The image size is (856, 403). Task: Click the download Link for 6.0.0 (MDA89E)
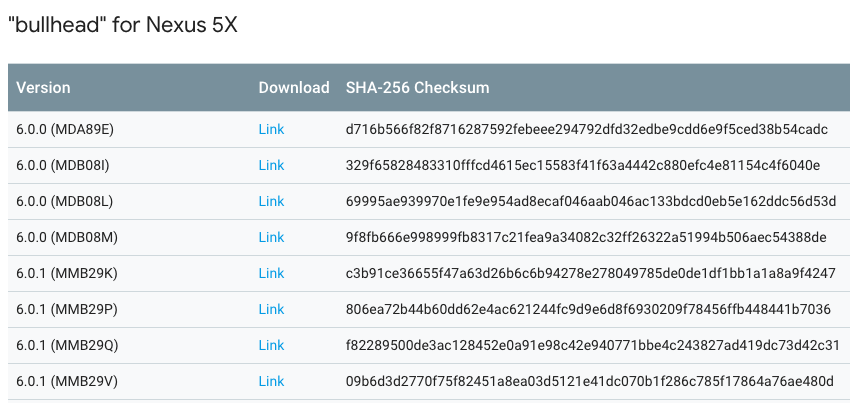coord(271,129)
